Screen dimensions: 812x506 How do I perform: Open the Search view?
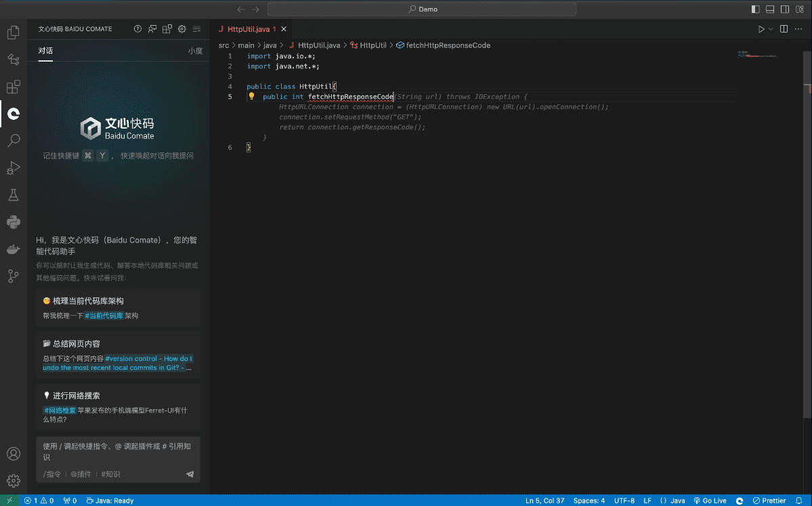pos(14,140)
